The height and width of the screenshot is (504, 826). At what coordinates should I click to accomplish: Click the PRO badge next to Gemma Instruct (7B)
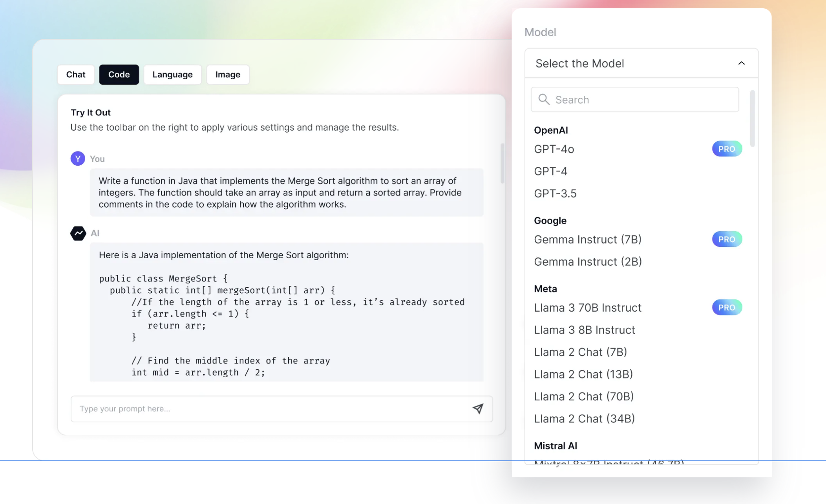click(727, 239)
